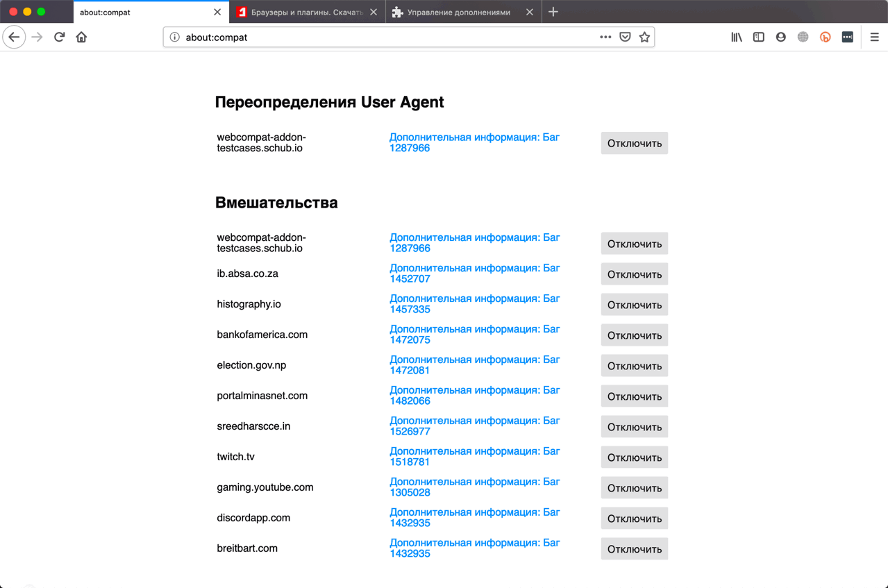
Task: Go to the Firefox home page
Action: coord(81,37)
